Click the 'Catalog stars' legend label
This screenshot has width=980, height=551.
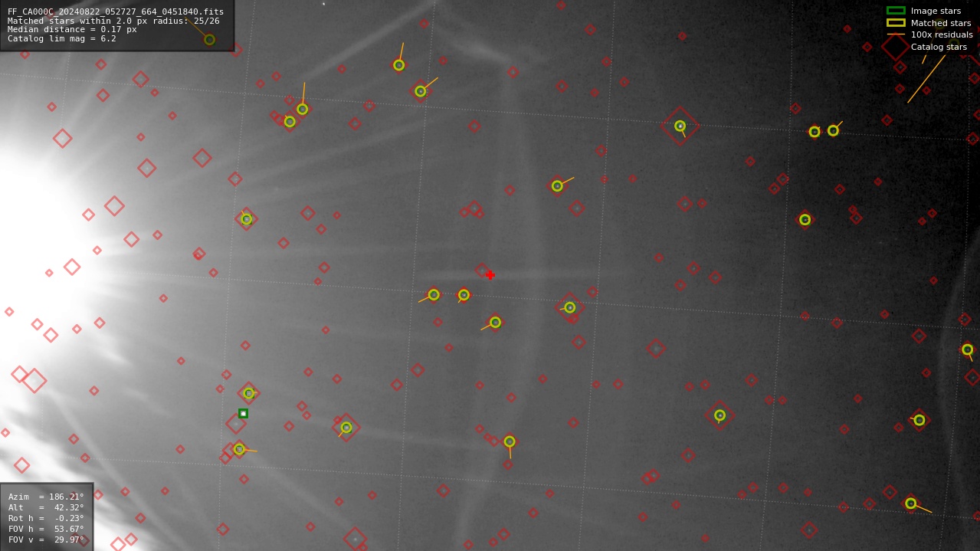(939, 47)
